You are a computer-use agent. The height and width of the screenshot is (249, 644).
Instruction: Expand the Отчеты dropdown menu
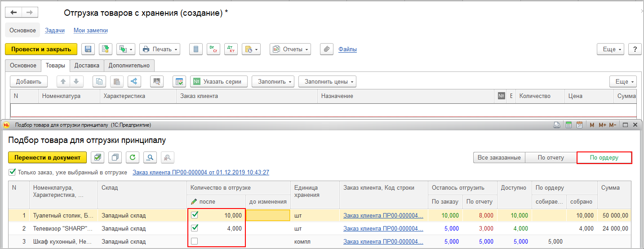(290, 49)
